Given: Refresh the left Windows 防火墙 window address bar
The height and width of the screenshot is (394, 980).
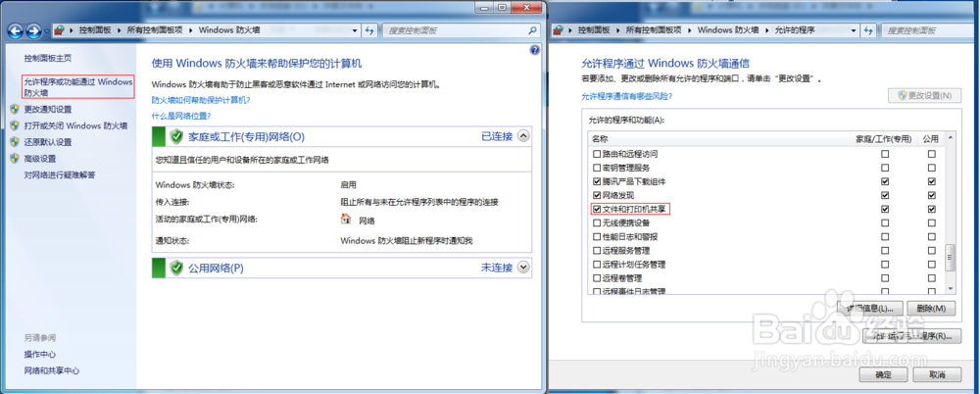Looking at the screenshot, I should click(370, 30).
